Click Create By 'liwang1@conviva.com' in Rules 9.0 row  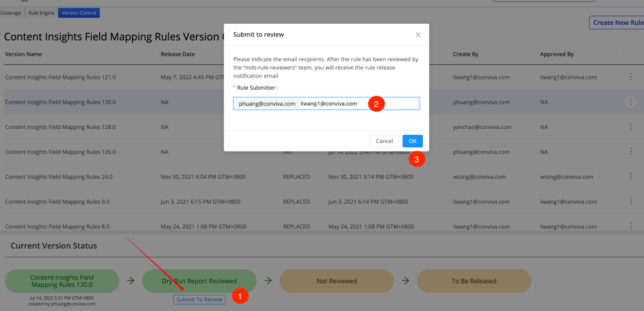(x=482, y=202)
